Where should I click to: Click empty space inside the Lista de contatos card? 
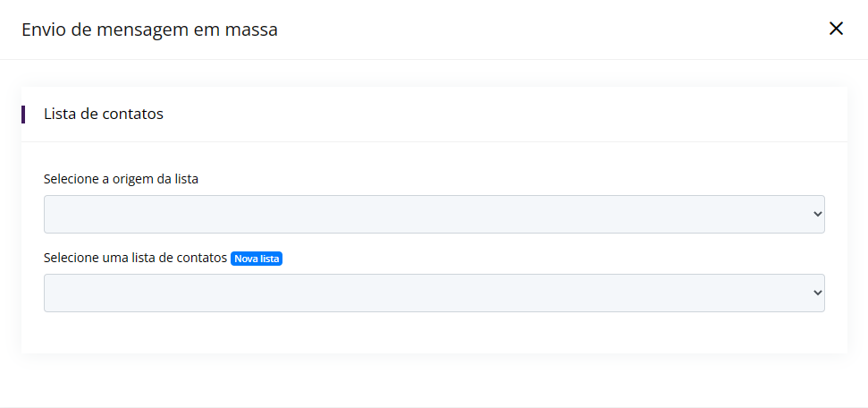(x=434, y=333)
